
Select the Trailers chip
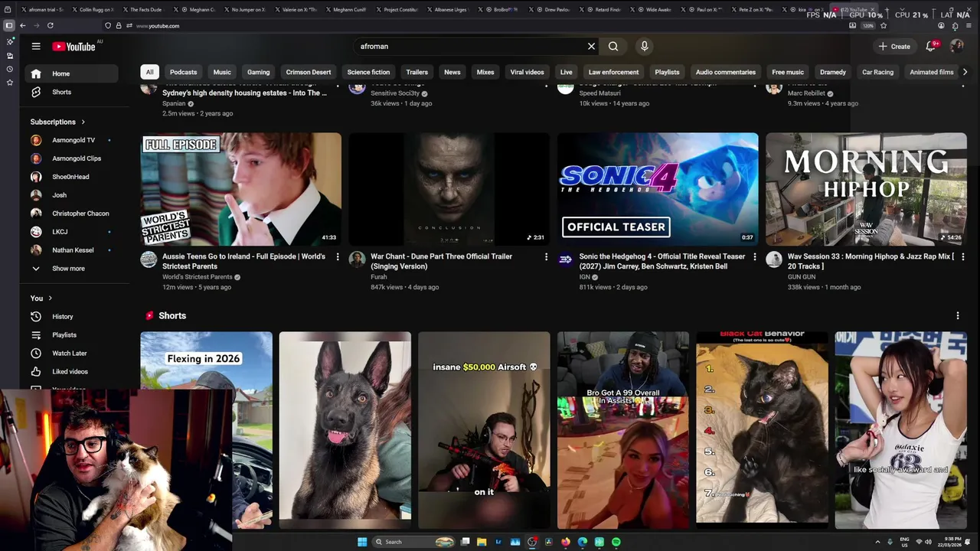click(x=416, y=72)
